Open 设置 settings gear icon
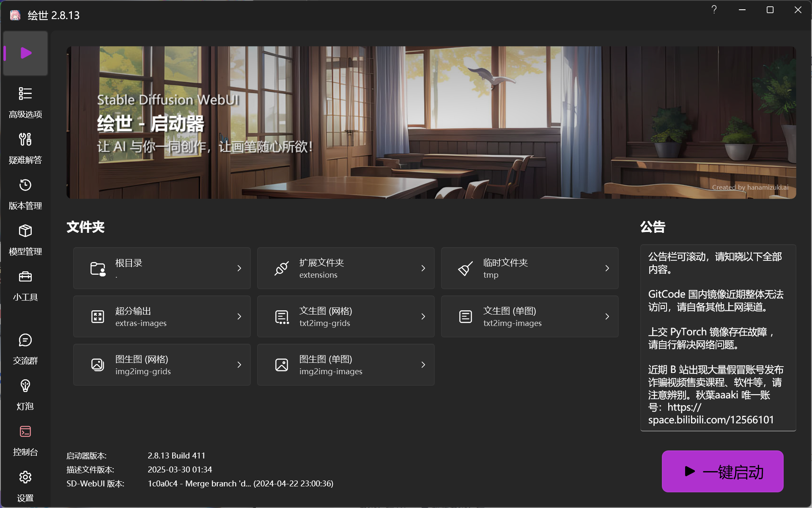The image size is (812, 508). [x=25, y=477]
